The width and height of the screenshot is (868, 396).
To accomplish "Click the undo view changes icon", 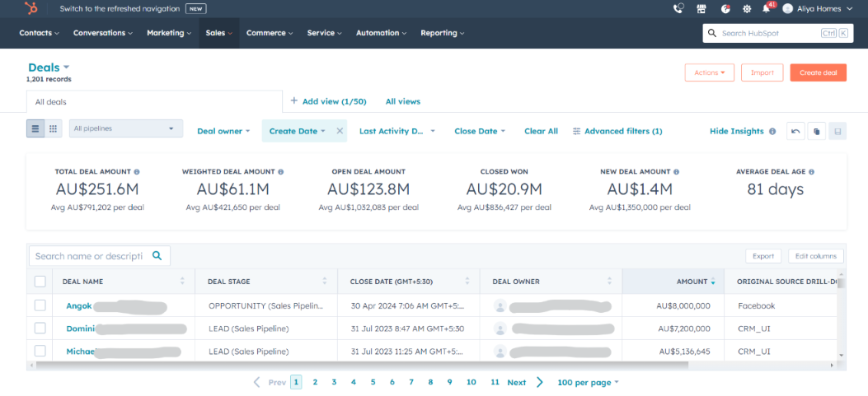I will 795,131.
